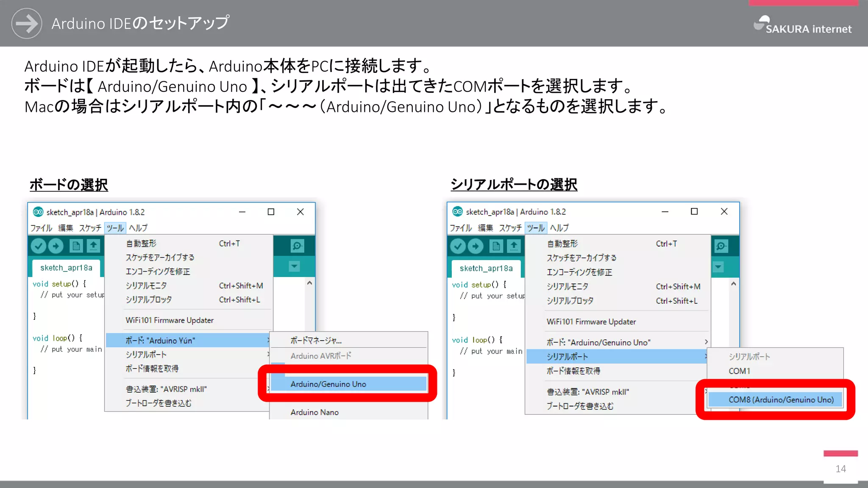The image size is (868, 488).
Task: Open ボードマネージャ... entry
Action: click(x=348, y=340)
